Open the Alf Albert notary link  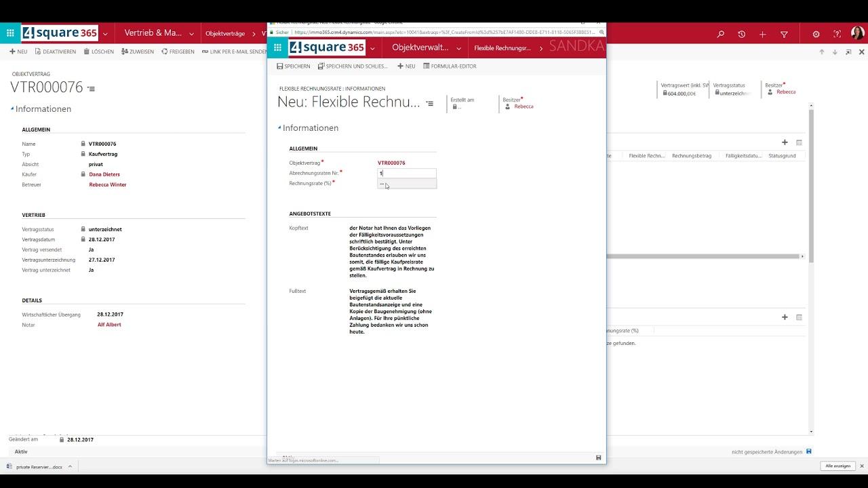pyautogui.click(x=109, y=325)
